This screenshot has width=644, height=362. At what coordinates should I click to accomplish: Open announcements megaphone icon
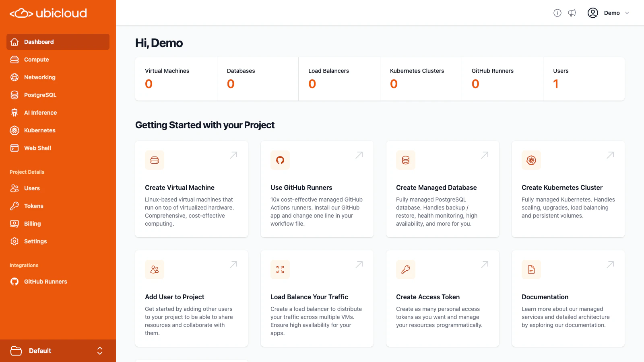pos(572,13)
